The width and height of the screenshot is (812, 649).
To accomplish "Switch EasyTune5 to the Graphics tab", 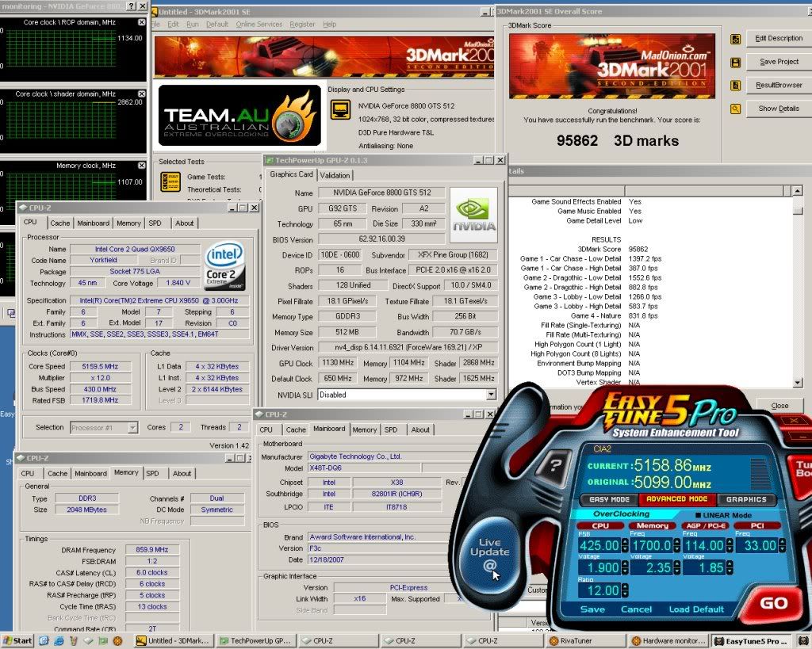I will click(745, 499).
